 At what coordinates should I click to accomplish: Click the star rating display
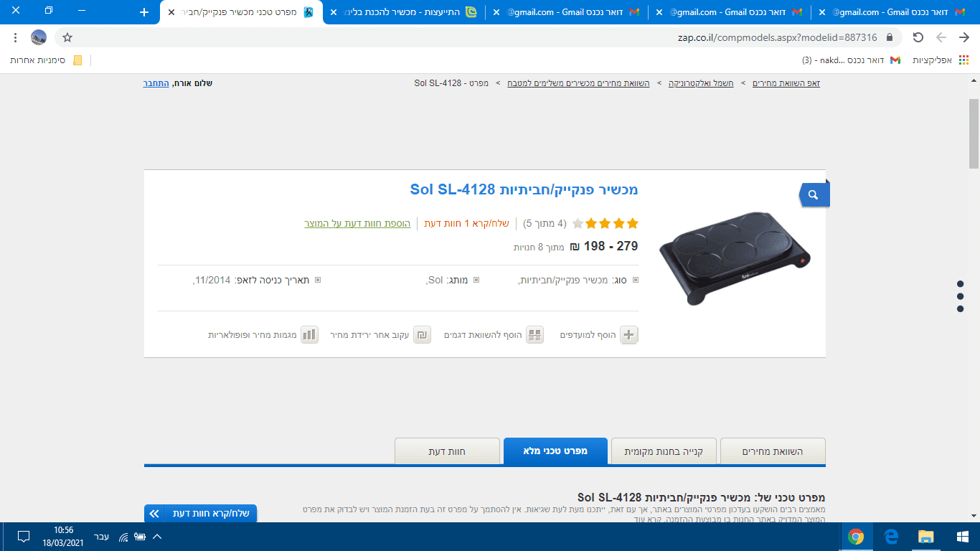606,224
